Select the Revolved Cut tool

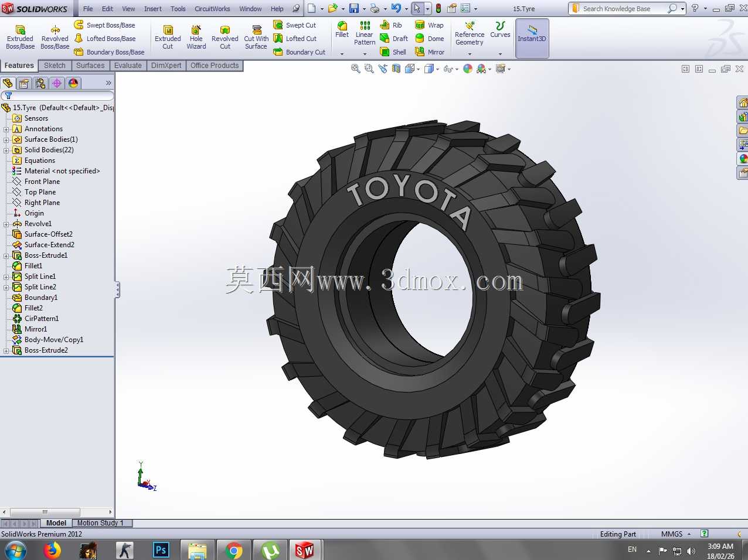225,37
